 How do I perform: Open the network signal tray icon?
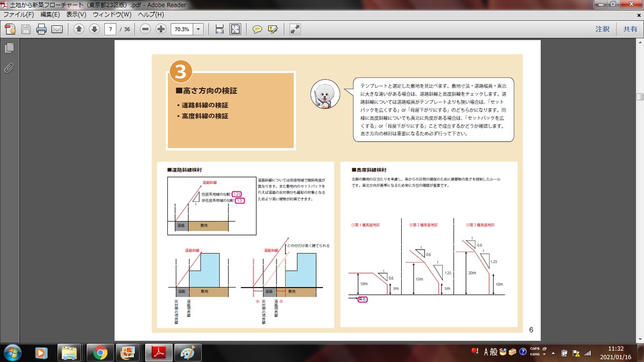587,353
